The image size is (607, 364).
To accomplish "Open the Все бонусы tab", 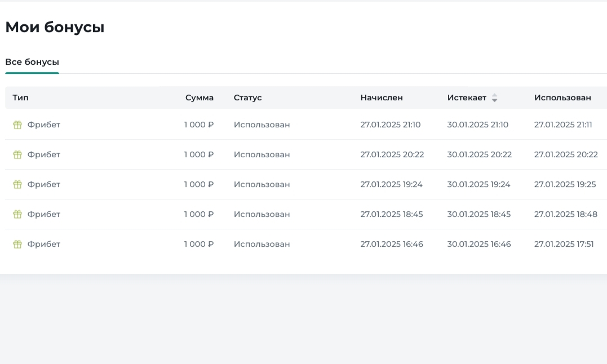I will click(x=32, y=62).
